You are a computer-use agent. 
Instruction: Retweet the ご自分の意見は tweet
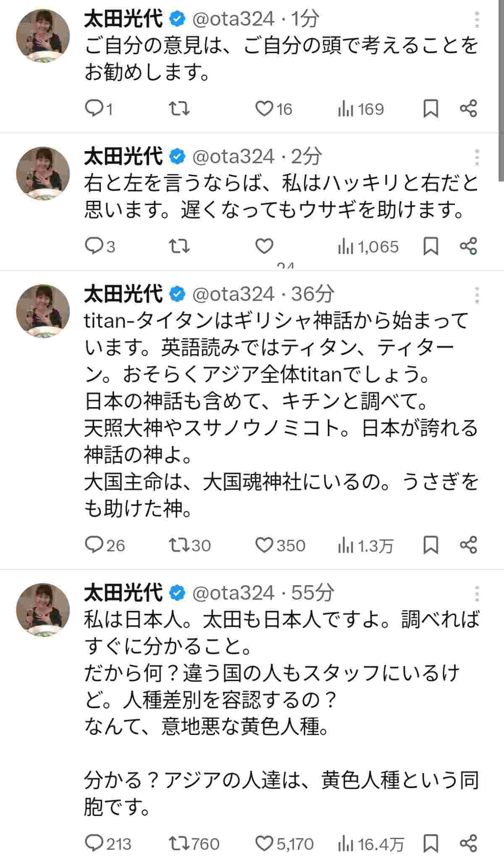[179, 109]
